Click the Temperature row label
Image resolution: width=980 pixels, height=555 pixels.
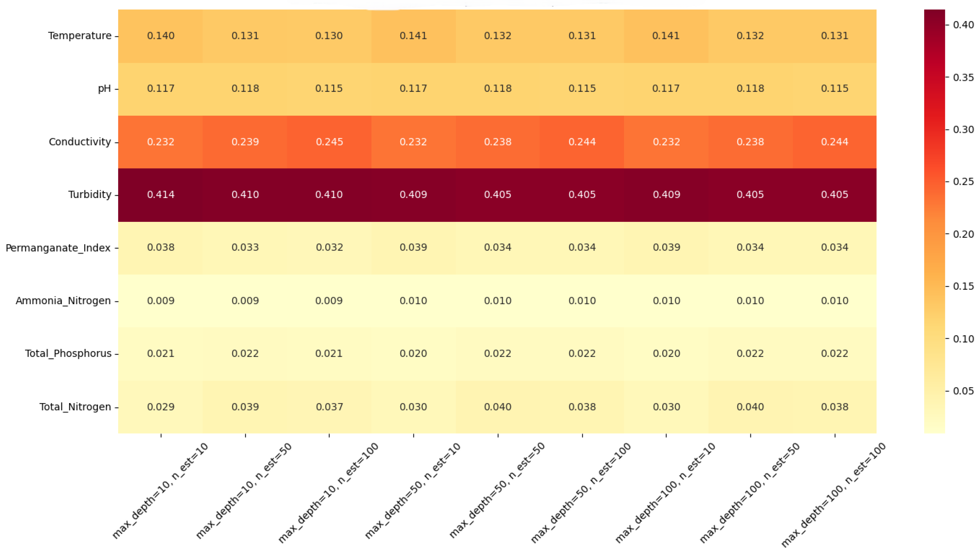pos(80,36)
